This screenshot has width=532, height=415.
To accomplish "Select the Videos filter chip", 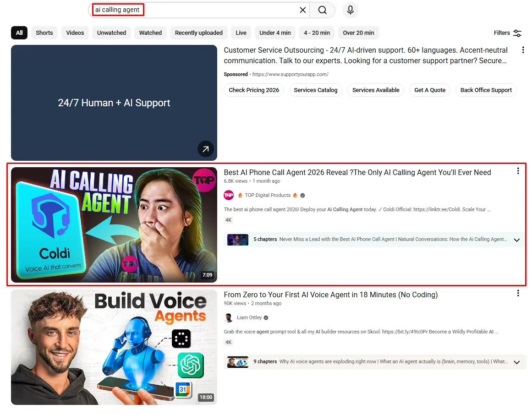I will [x=75, y=33].
